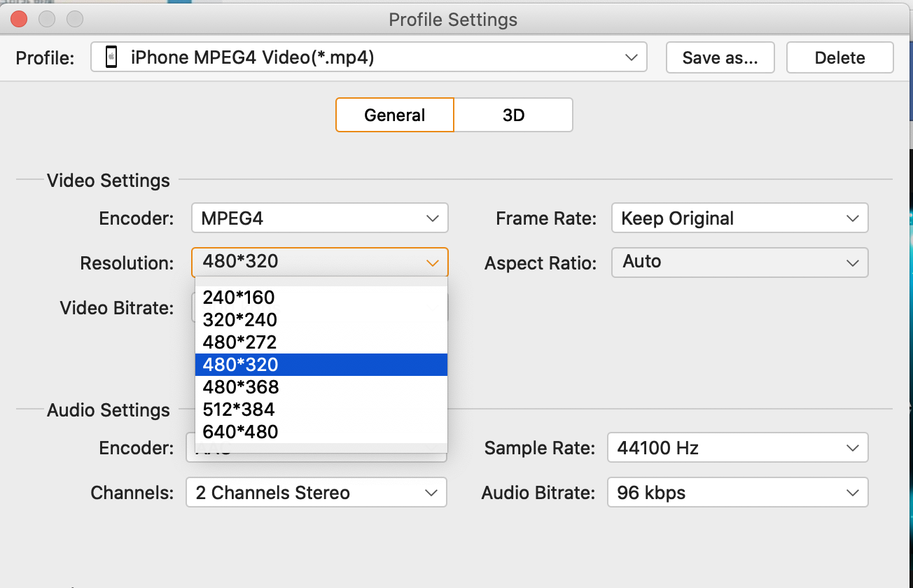Open the Audio Bitrate 96 kbps dropdown
The width and height of the screenshot is (913, 588).
pos(738,493)
